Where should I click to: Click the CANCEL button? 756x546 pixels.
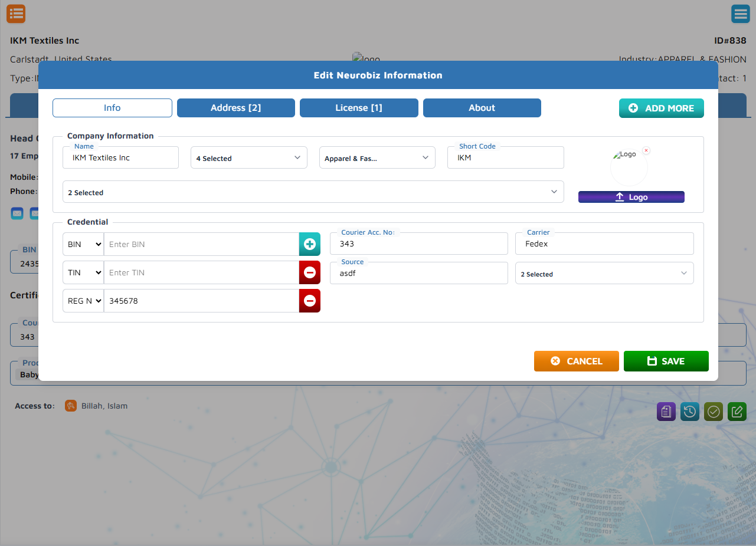[x=577, y=361]
